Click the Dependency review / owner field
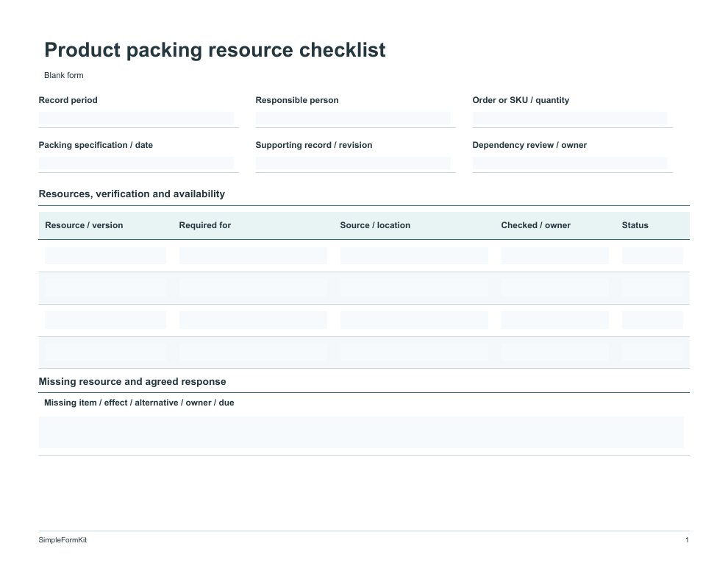The width and height of the screenshot is (728, 563). point(570,163)
